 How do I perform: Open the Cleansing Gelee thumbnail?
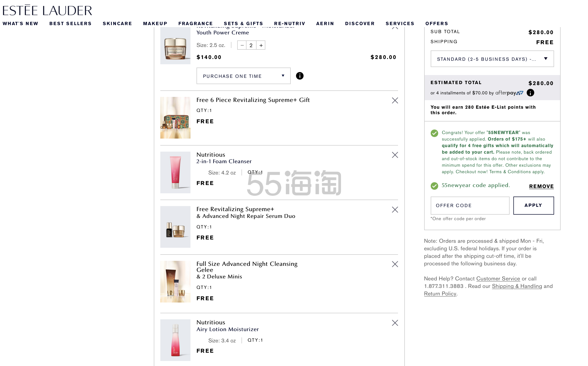pos(175,282)
